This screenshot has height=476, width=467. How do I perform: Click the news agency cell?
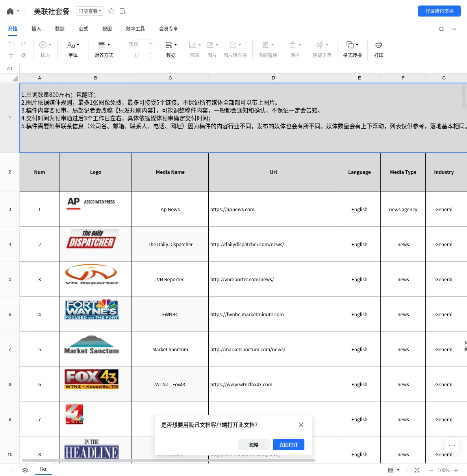pos(403,209)
